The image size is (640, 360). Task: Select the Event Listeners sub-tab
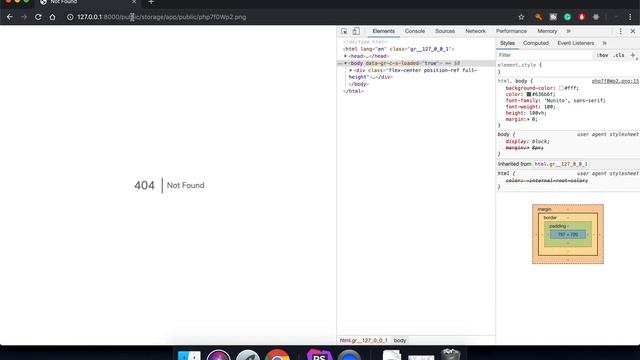point(576,43)
